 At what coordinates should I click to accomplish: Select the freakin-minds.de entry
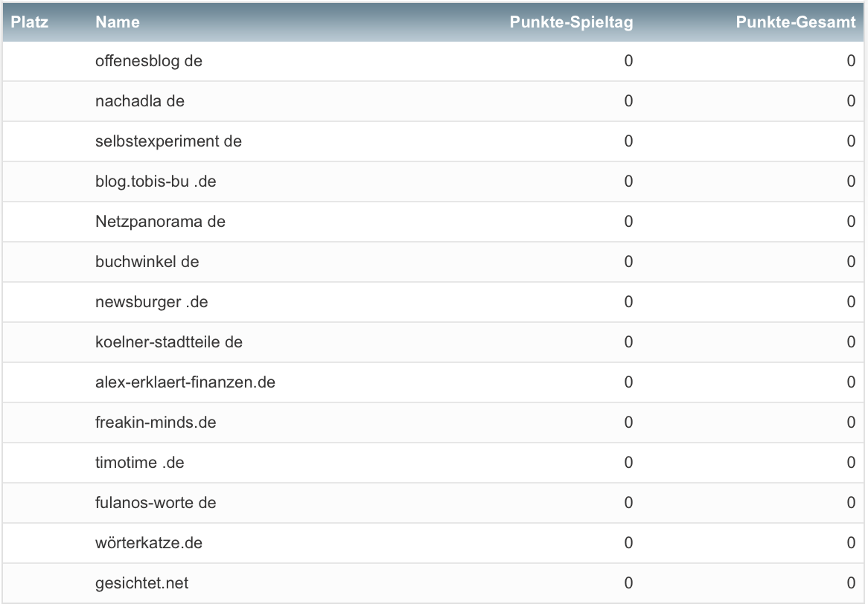click(156, 423)
